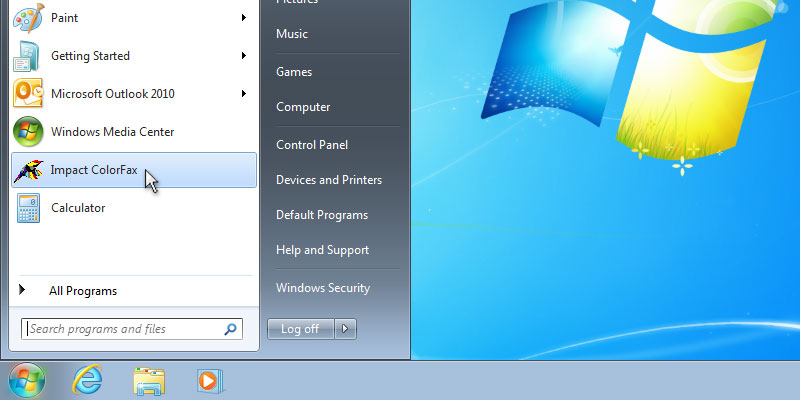
Task: Show All Programs list
Action: click(x=82, y=291)
